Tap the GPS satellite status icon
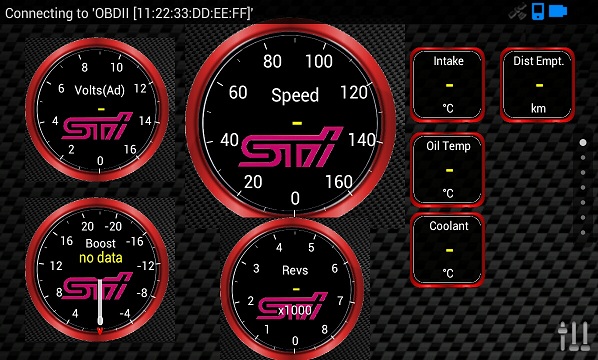This screenshot has width=598, height=360. [518, 12]
